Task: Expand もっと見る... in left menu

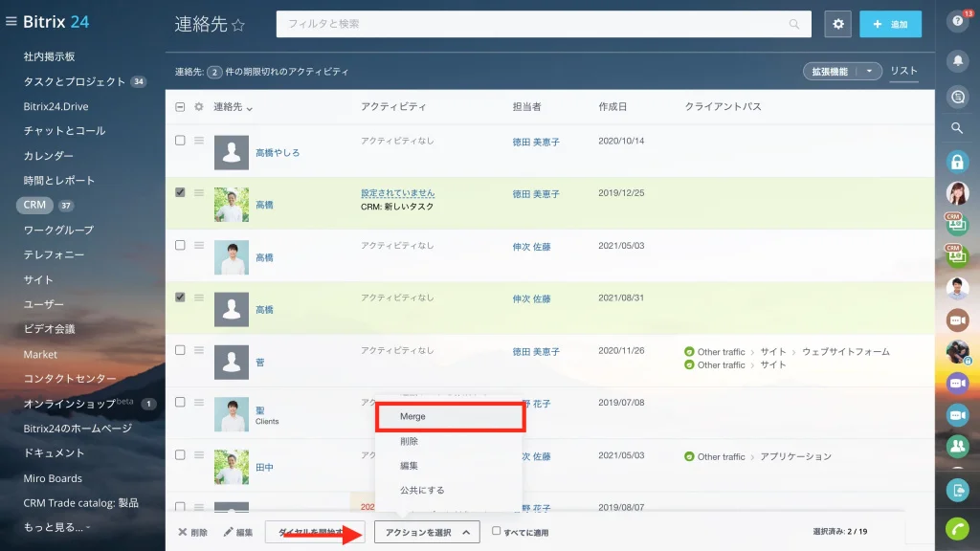Action: tap(56, 527)
